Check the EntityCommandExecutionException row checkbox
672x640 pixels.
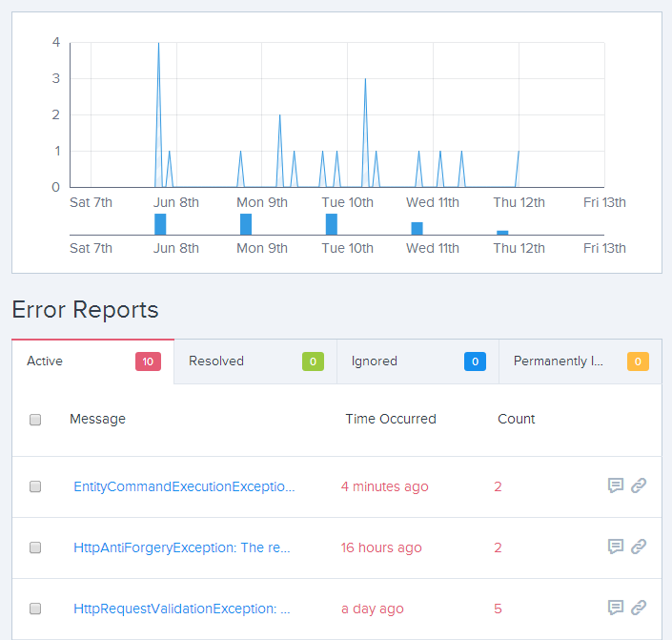point(35,486)
